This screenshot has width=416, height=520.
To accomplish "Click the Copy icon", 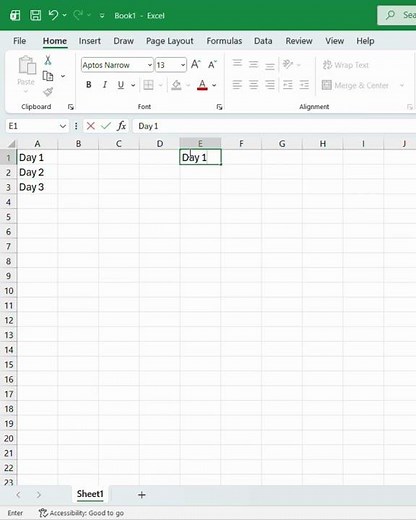I will [48, 76].
